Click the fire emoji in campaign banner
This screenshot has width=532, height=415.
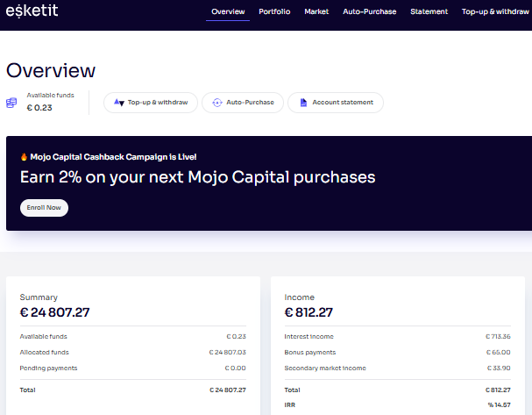[x=24, y=156]
